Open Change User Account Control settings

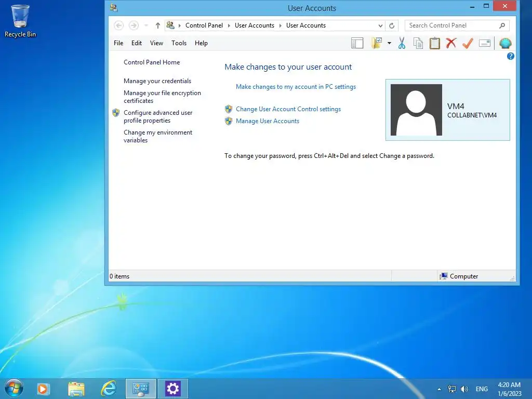(x=288, y=109)
